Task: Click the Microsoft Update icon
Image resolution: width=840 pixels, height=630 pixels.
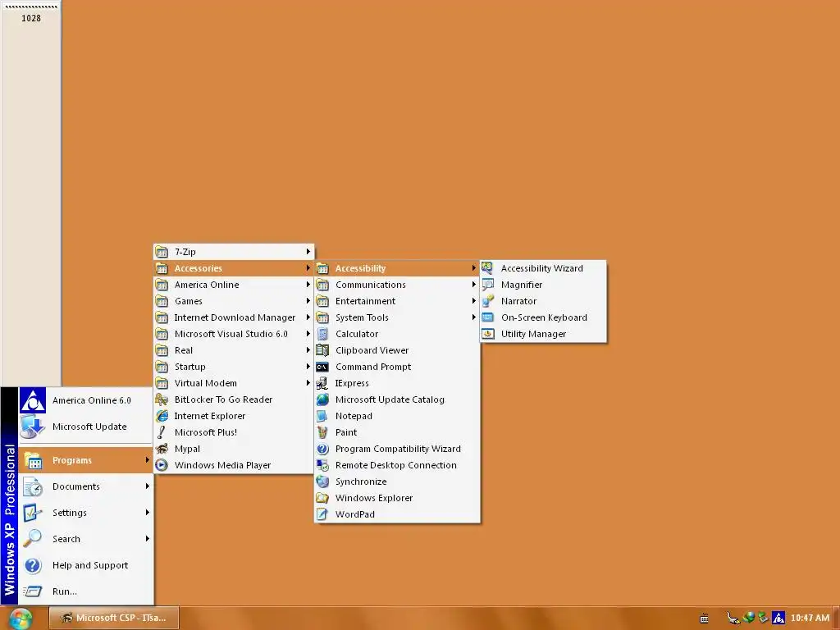Action: 33,427
